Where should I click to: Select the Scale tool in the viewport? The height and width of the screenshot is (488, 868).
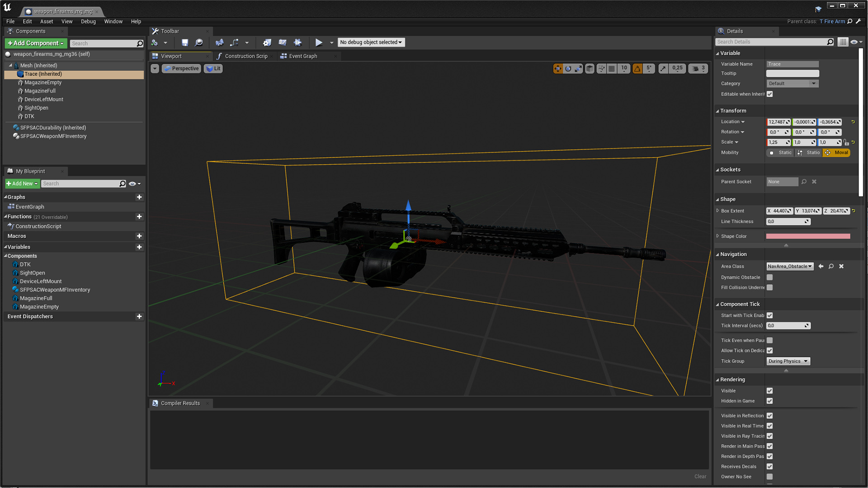[578, 68]
